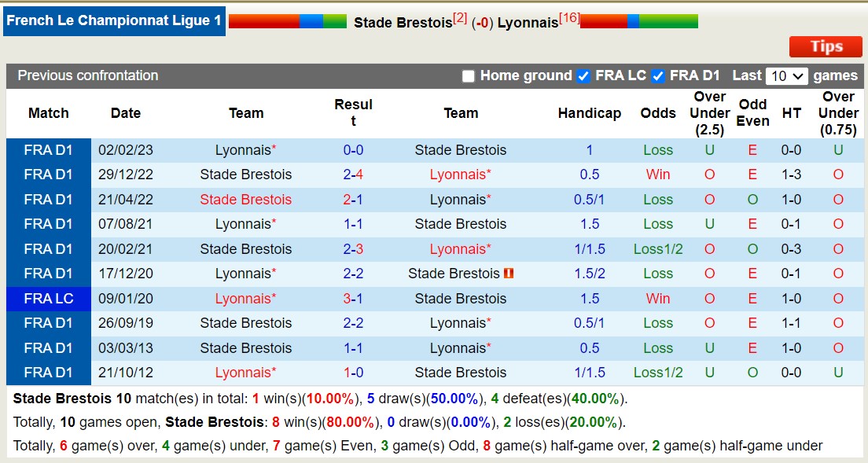
Task: Click the Previous confrontation section header
Action: pos(88,75)
